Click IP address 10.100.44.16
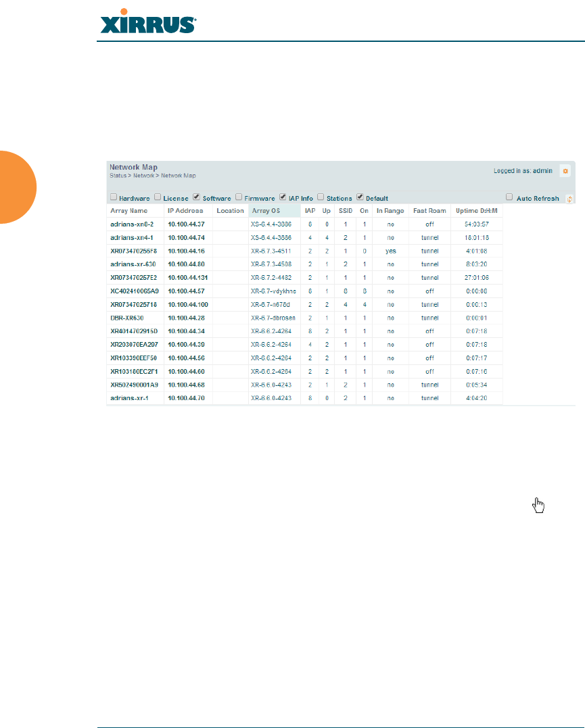This screenshot has width=585, height=728. tap(187, 251)
